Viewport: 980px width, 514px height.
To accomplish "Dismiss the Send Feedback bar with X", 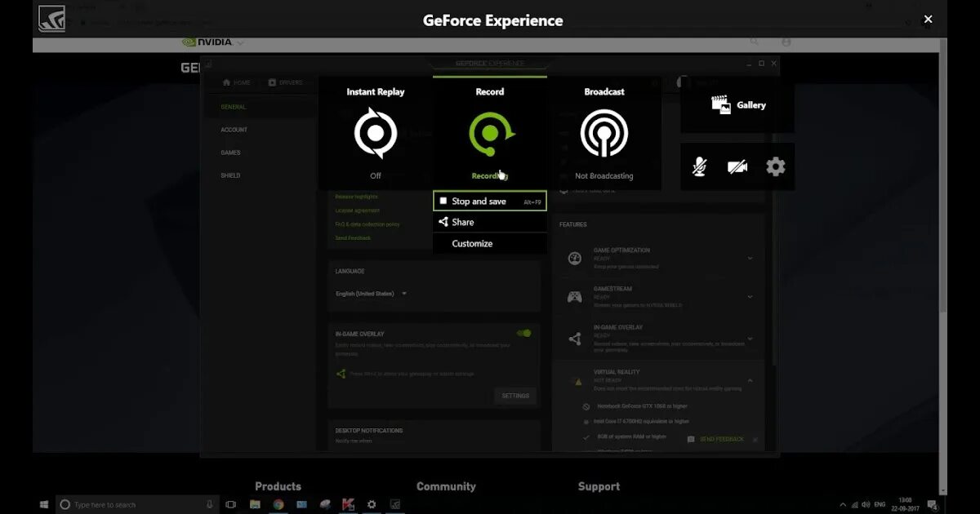I will [x=755, y=440].
